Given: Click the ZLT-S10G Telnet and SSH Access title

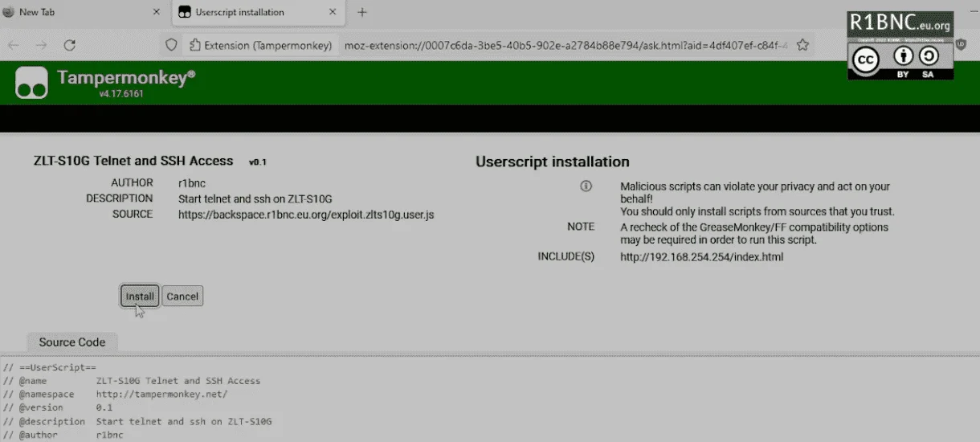Looking at the screenshot, I should [x=133, y=161].
